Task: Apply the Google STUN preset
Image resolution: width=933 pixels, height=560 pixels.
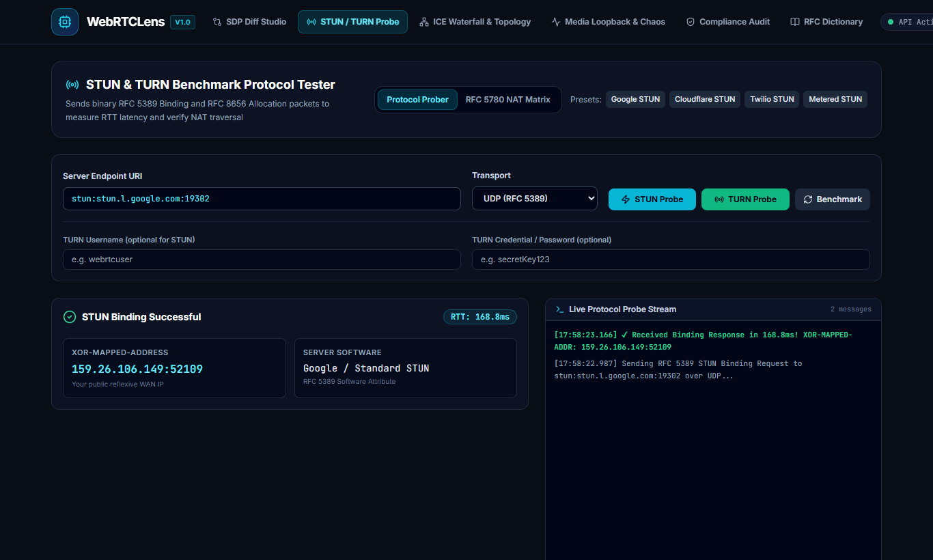Action: coord(635,99)
